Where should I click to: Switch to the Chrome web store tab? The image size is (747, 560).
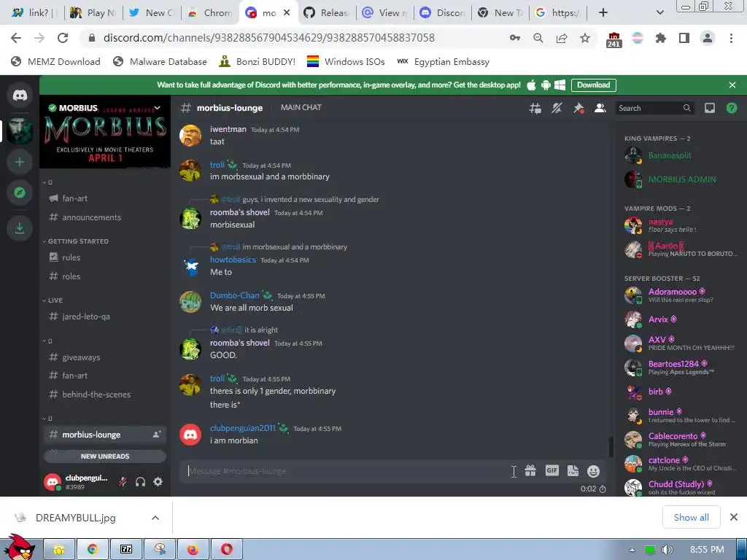tap(210, 13)
